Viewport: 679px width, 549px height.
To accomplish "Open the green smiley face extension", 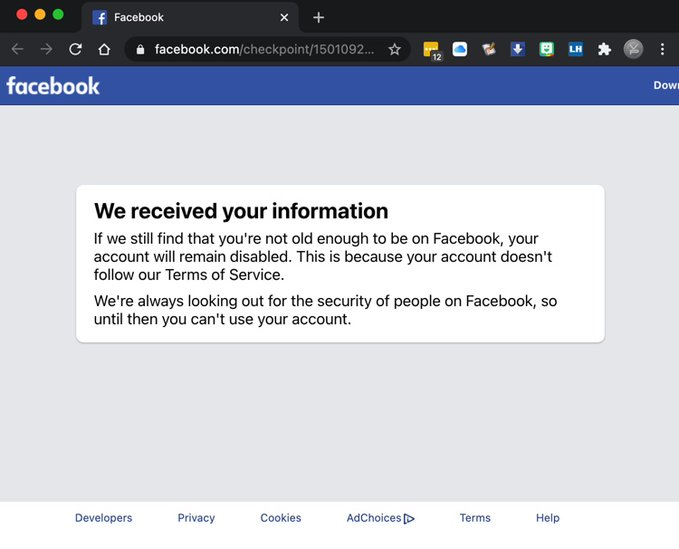I will coord(546,49).
